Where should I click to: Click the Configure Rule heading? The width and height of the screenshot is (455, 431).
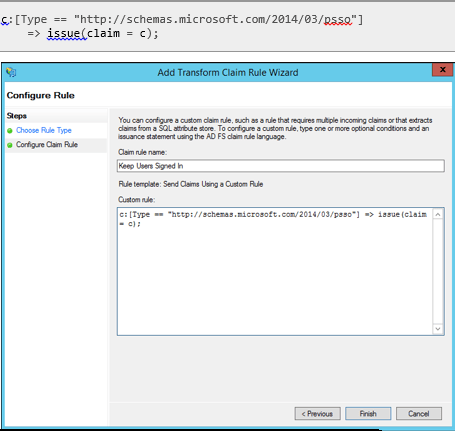pyautogui.click(x=41, y=95)
